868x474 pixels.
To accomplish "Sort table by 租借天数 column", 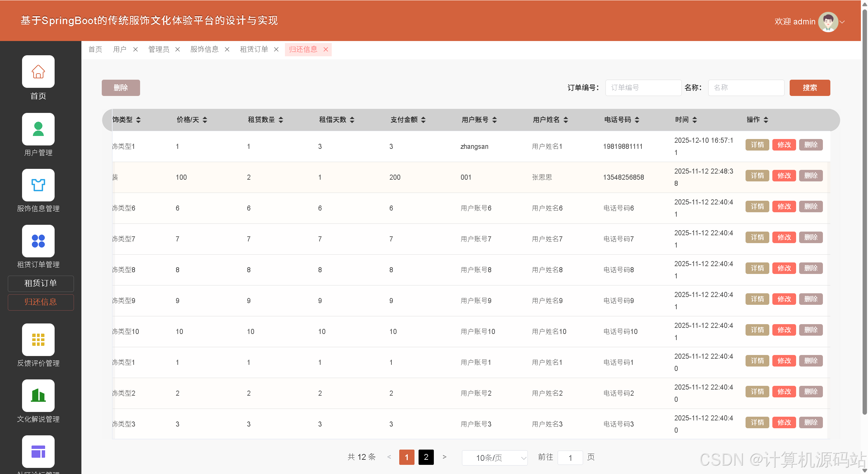I will 352,120.
